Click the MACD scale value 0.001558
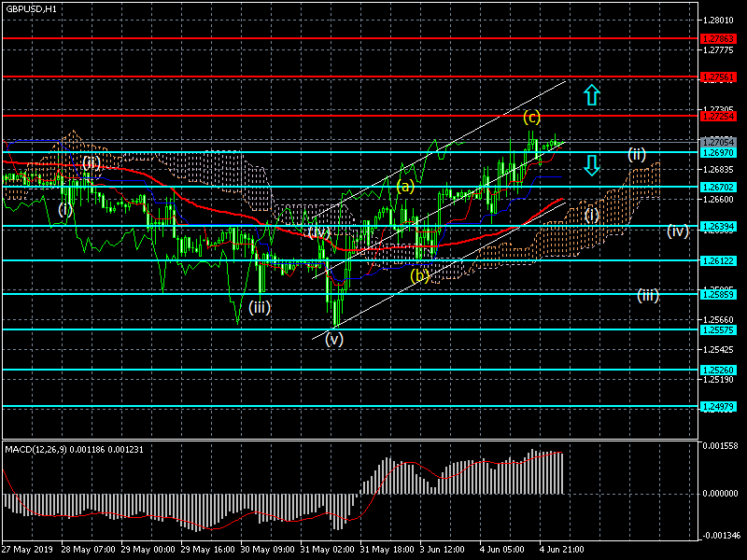747x560 pixels. pyautogui.click(x=720, y=446)
